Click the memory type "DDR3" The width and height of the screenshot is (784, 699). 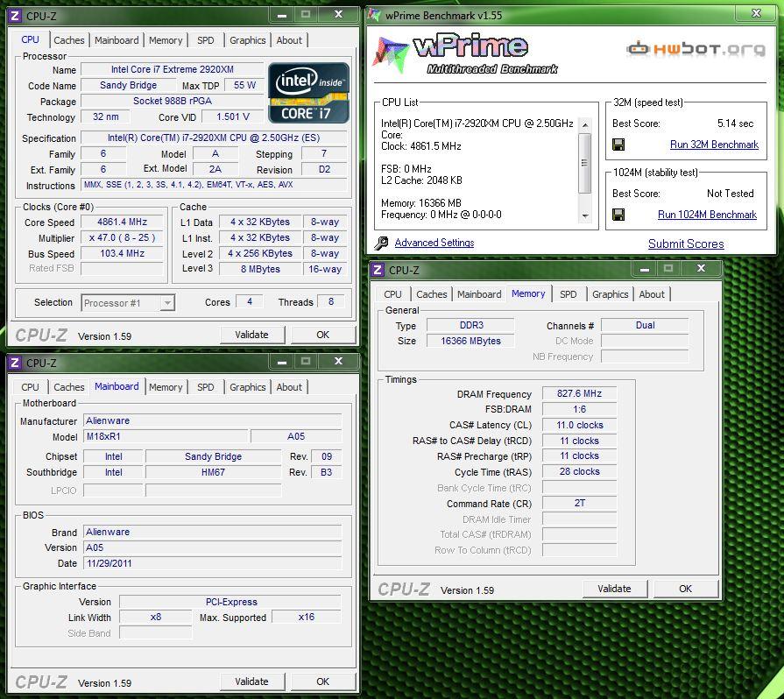[x=470, y=326]
